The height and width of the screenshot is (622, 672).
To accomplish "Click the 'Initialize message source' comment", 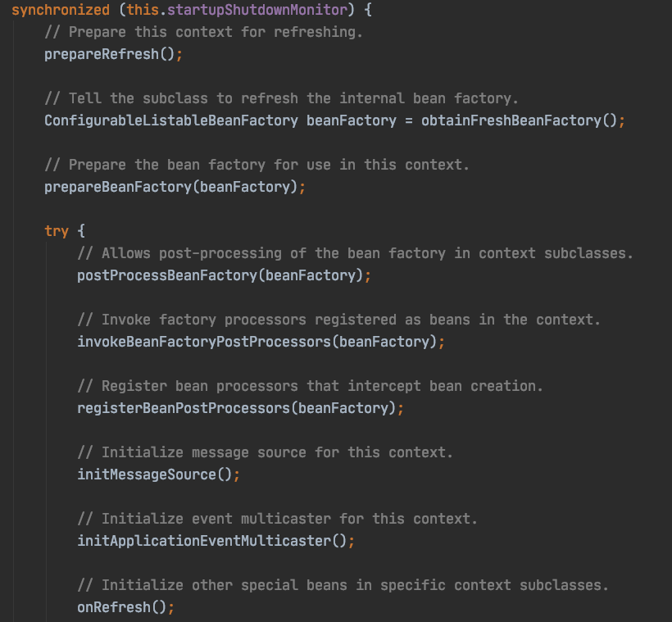I will (265, 452).
